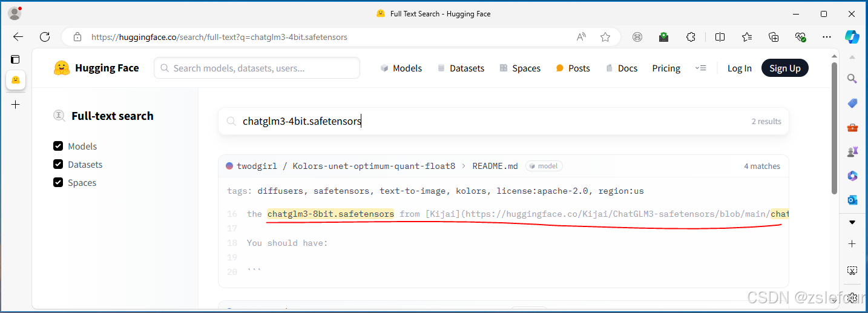Uncheck the Models filter checkbox
The image size is (868, 313).
58,146
